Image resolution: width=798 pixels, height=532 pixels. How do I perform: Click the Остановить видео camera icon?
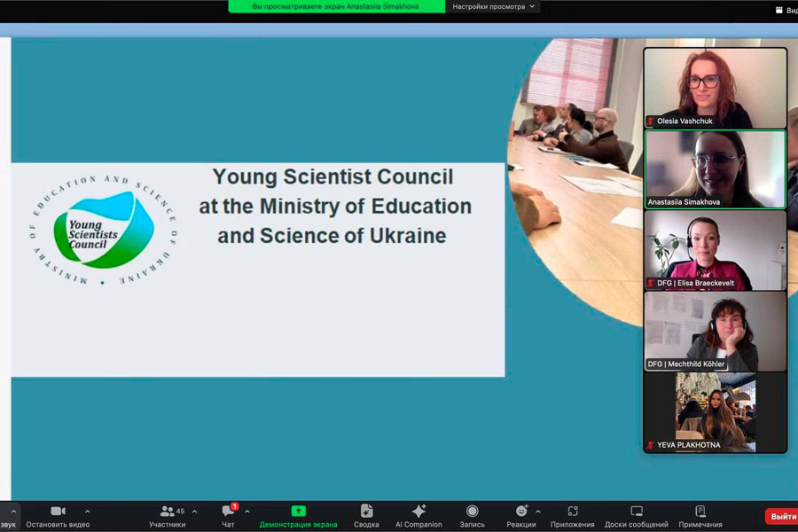[58, 511]
